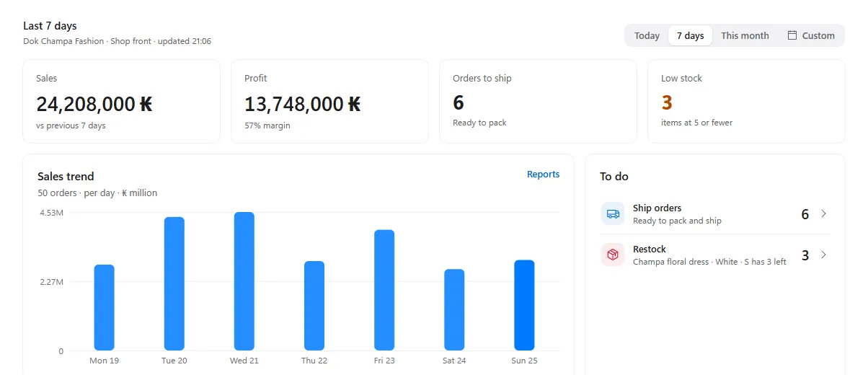Image resolution: width=868 pixels, height=375 pixels.
Task: Open the Low stock card
Action: (746, 101)
